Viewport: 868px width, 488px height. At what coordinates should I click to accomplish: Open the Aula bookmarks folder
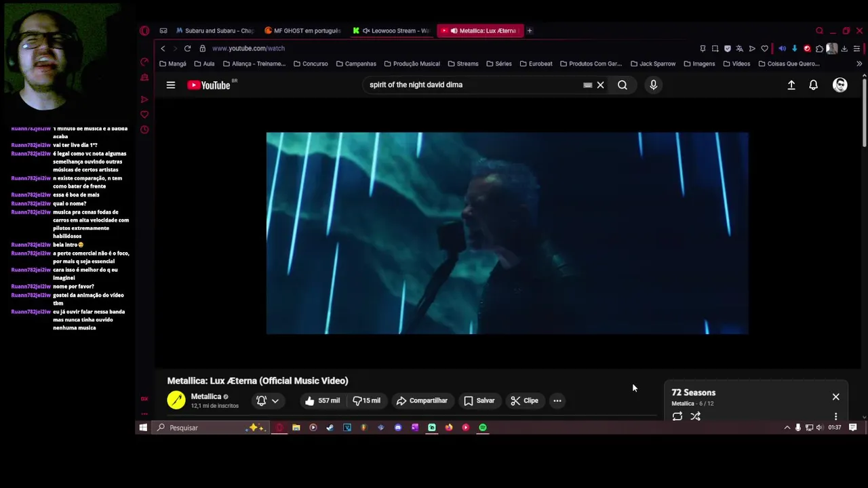pos(204,64)
